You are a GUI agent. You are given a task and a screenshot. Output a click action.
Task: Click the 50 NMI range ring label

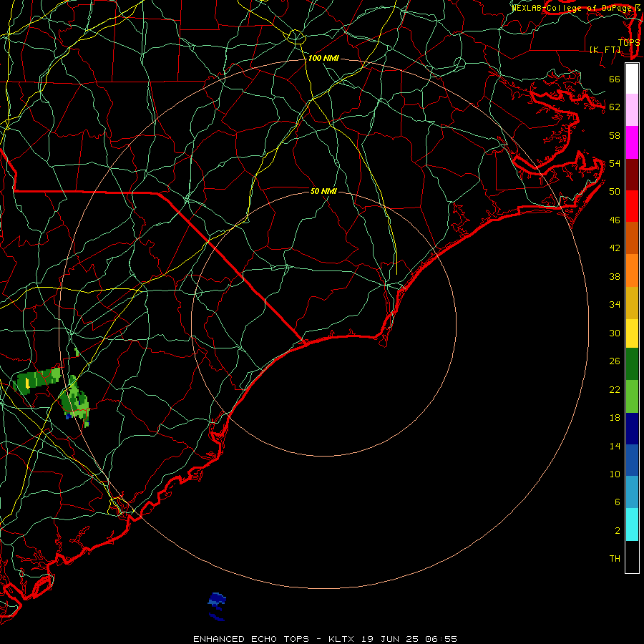(323, 191)
